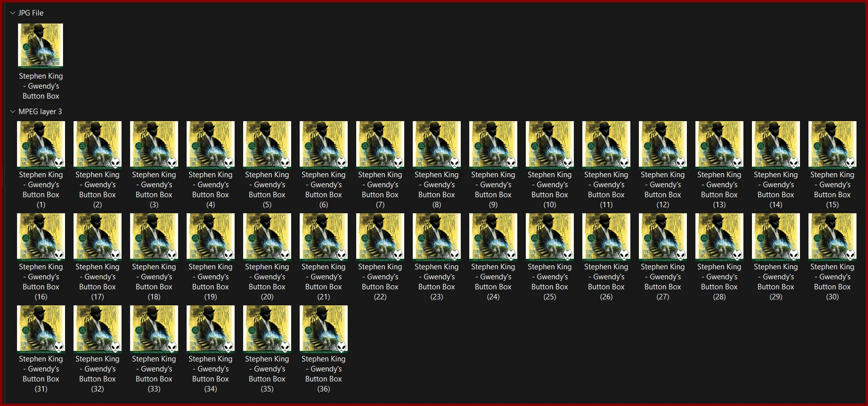The width and height of the screenshot is (868, 406).
Task: Select MP3 thumbnail for Gwendy's Button Box (31)
Action: (41, 328)
